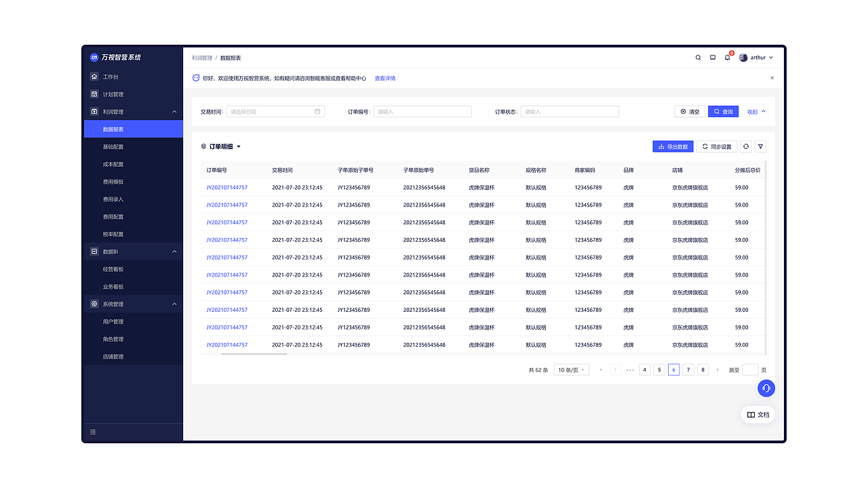
Task: Go to page 4
Action: [645, 369]
